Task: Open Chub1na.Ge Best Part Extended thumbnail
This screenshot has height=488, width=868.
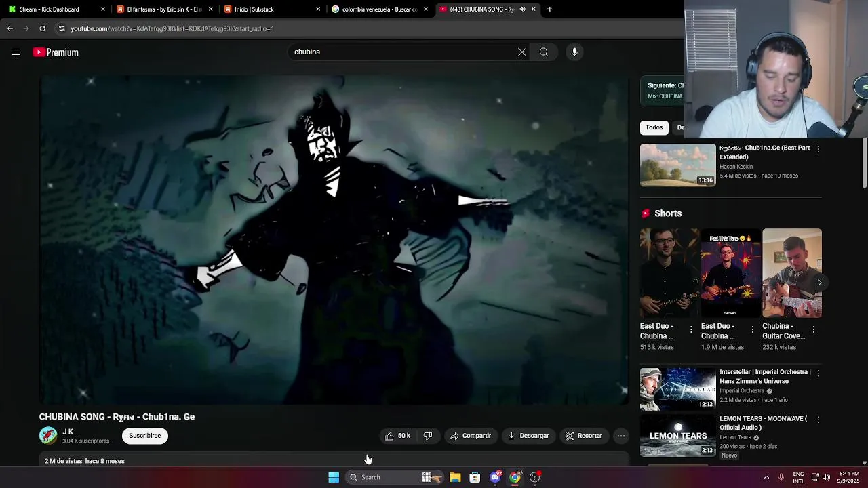Action: tap(678, 165)
